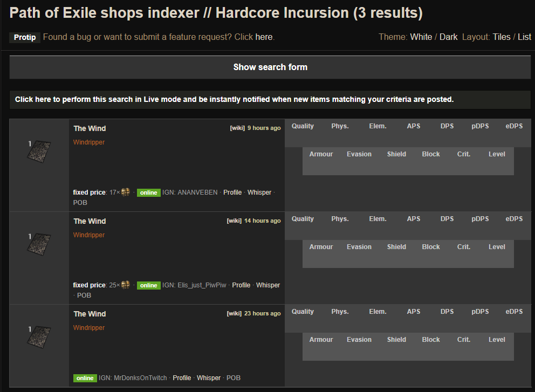Open wiki link for 23 hours ago listing

(x=234, y=313)
